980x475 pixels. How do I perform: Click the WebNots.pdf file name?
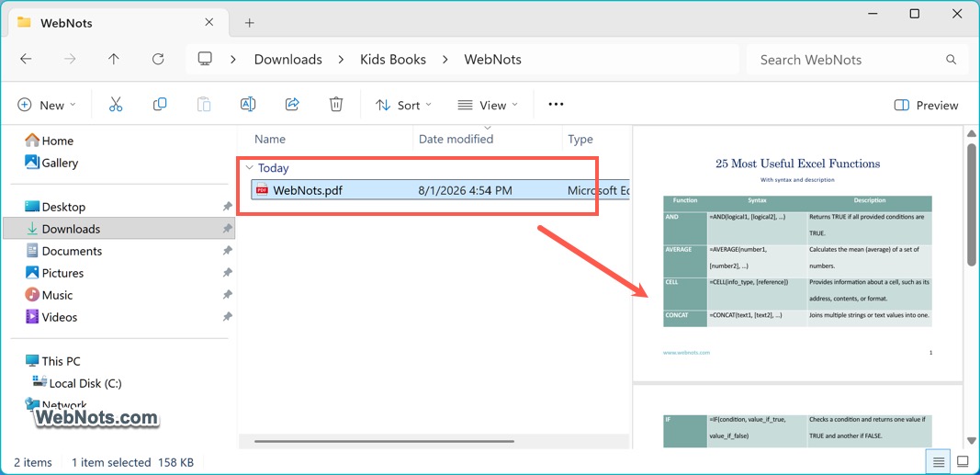tap(308, 190)
